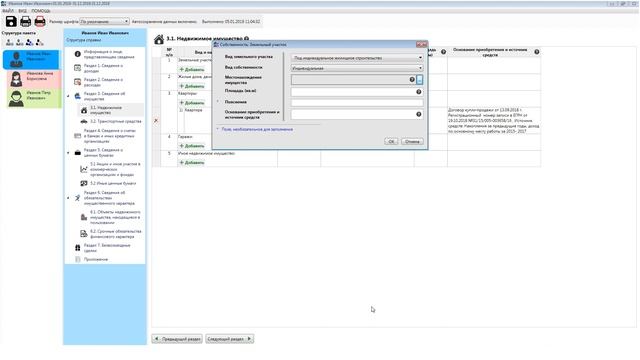Click the house icon beside section title

[159, 39]
